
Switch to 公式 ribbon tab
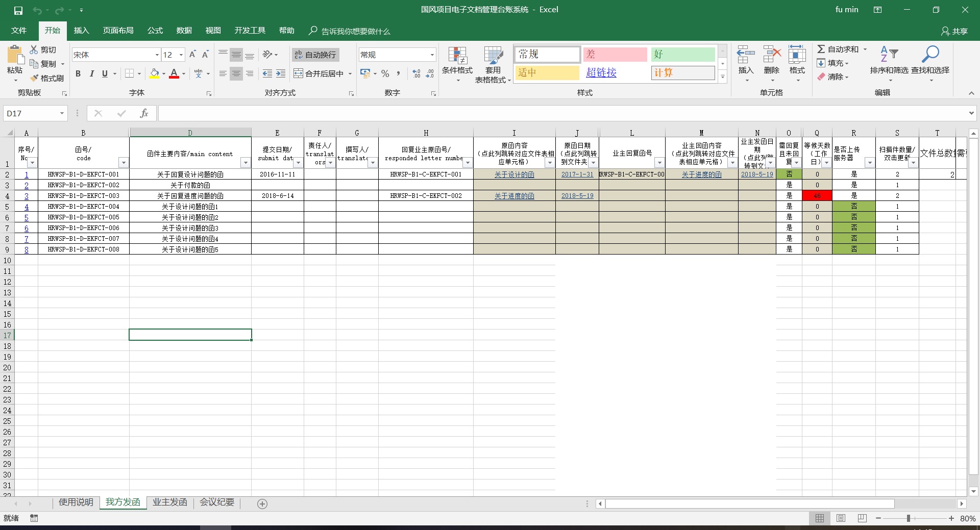point(155,31)
